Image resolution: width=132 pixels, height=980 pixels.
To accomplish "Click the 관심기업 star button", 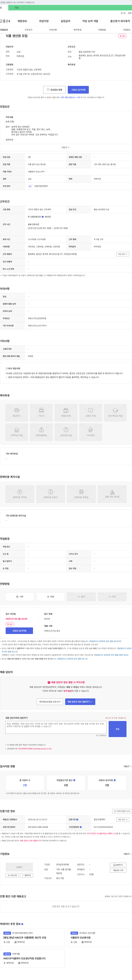I will point(12,875).
